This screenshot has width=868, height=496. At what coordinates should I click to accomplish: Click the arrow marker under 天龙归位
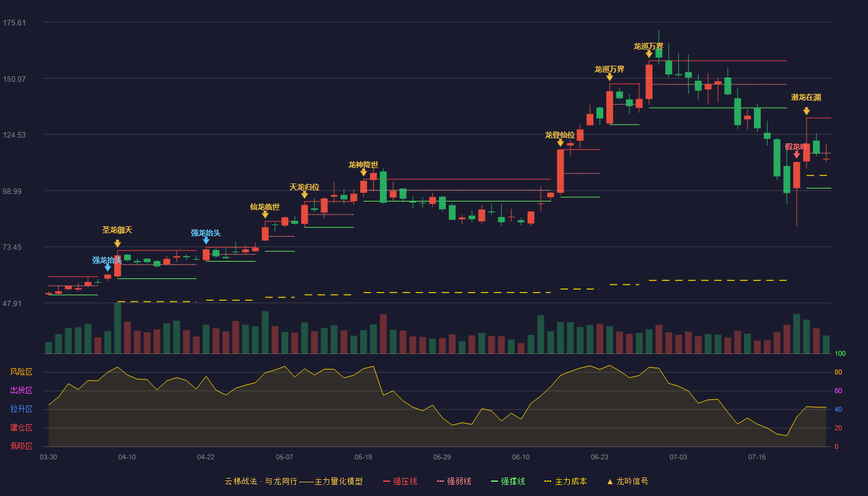304,195
